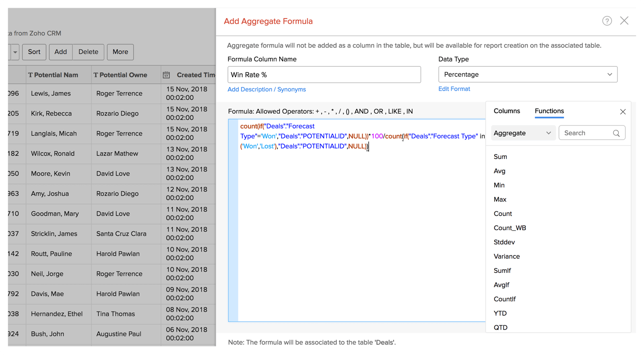Click the Formula Column Name field
The width and height of the screenshot is (644, 355).
click(324, 75)
